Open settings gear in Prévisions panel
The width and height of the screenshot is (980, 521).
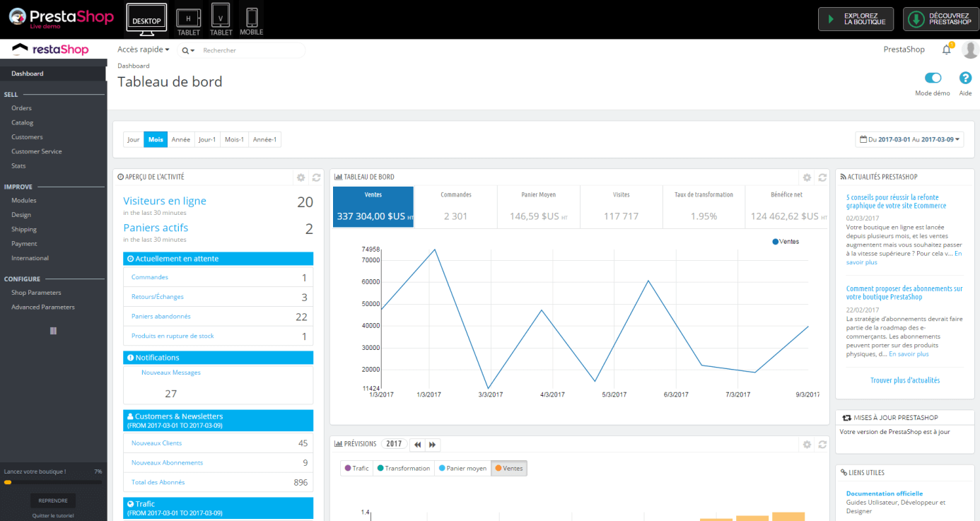pos(807,445)
